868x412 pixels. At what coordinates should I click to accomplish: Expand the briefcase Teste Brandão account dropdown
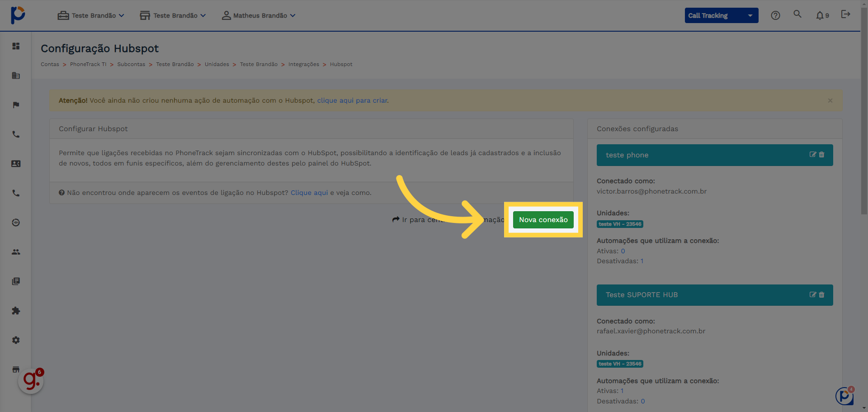tap(91, 15)
